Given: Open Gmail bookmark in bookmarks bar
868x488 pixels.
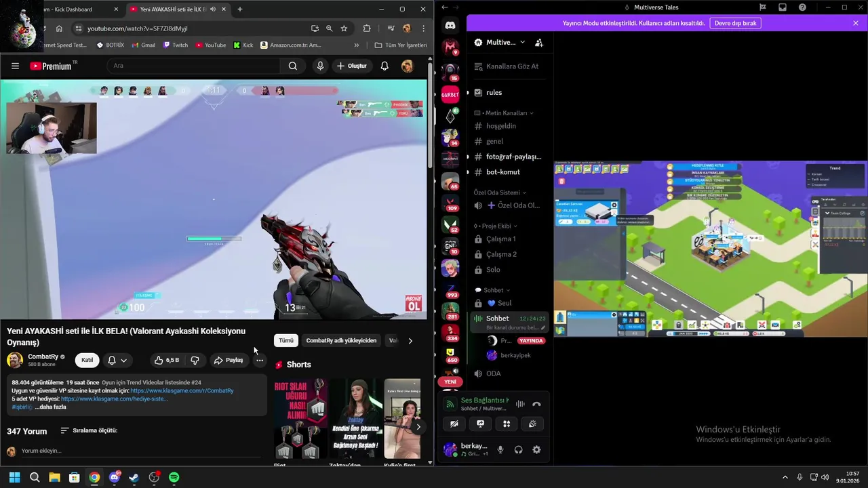Looking at the screenshot, I should 143,45.
